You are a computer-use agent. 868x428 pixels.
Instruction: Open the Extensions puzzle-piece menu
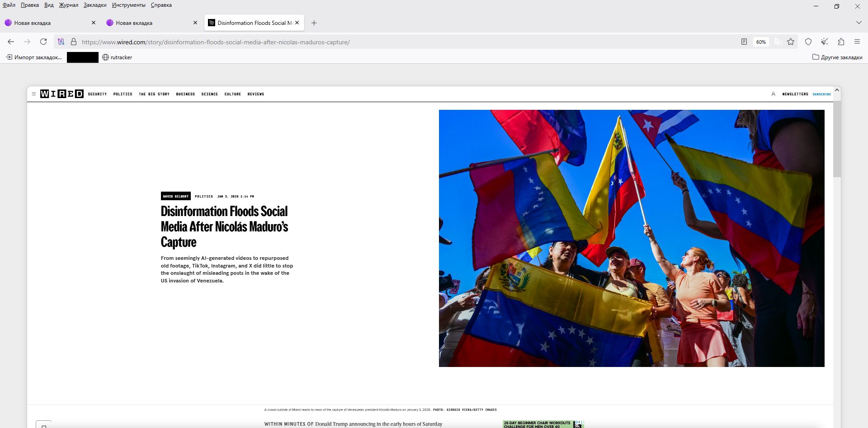click(x=841, y=42)
